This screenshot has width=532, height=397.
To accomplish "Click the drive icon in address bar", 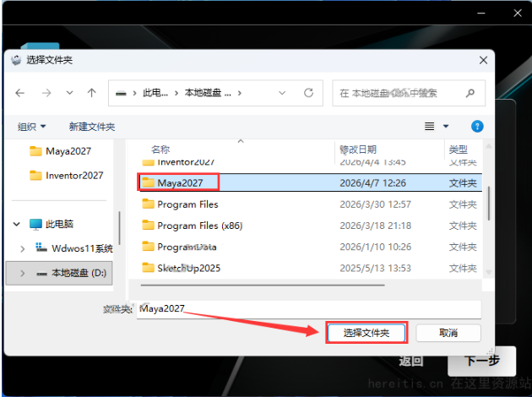I will 121,93.
